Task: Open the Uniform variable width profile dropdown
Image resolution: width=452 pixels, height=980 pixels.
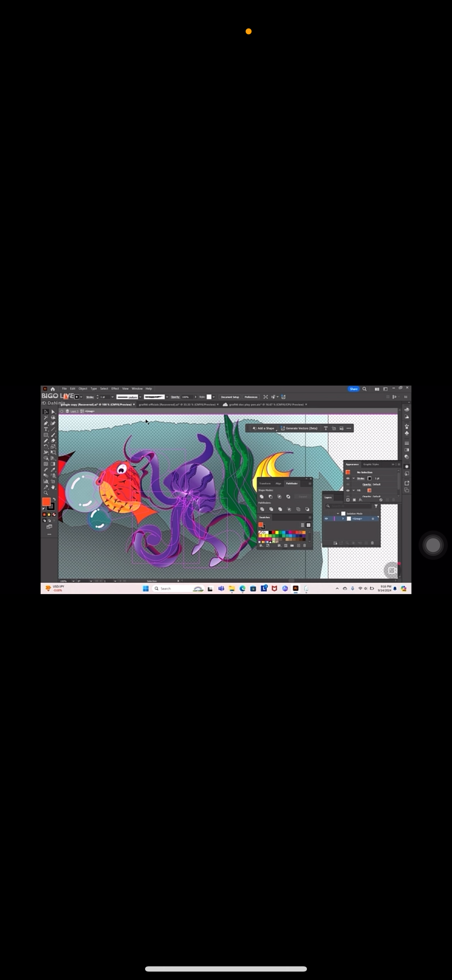Action: (141, 397)
